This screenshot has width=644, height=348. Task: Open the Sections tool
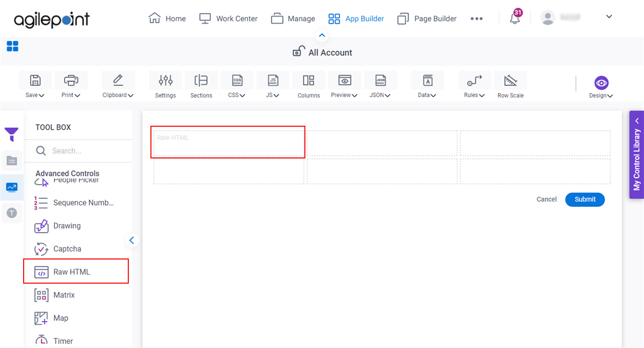click(201, 84)
